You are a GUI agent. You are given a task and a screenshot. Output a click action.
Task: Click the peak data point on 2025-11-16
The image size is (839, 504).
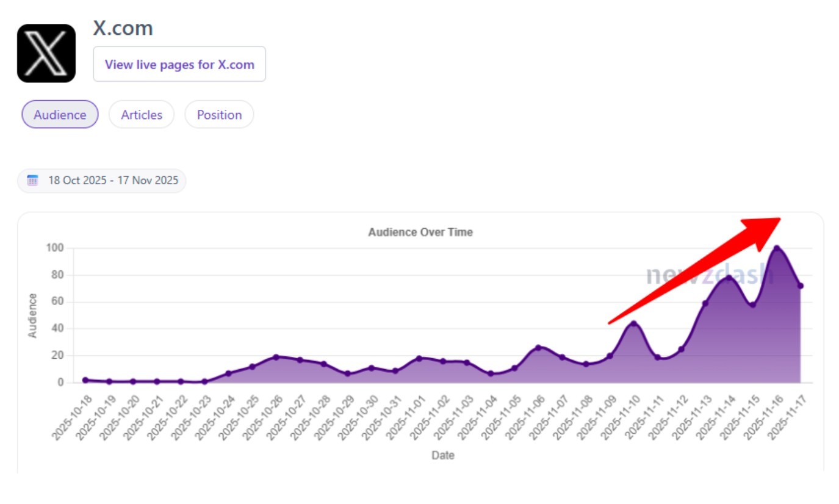(777, 247)
